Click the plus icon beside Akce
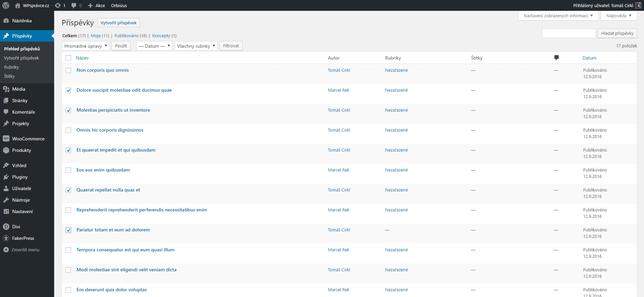 tap(90, 5)
